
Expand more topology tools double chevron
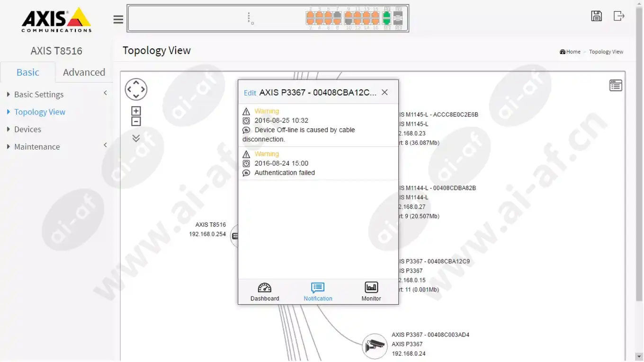pyautogui.click(x=136, y=138)
